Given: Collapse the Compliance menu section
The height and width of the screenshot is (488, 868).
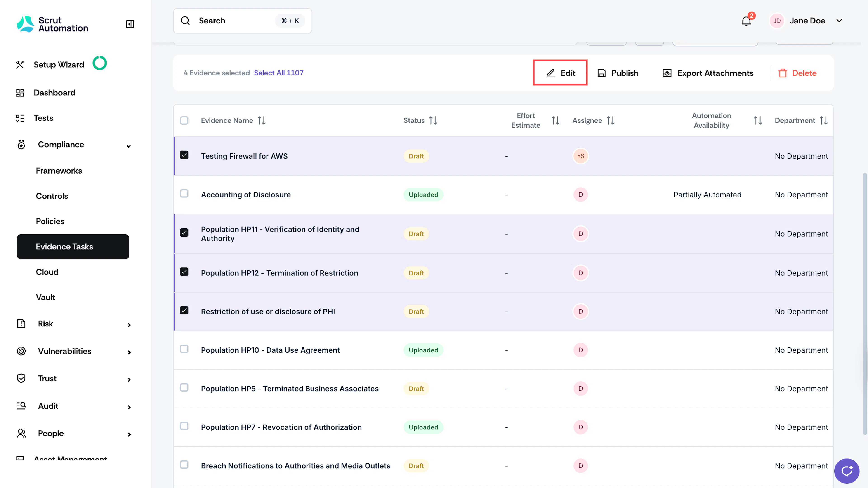Looking at the screenshot, I should (129, 146).
